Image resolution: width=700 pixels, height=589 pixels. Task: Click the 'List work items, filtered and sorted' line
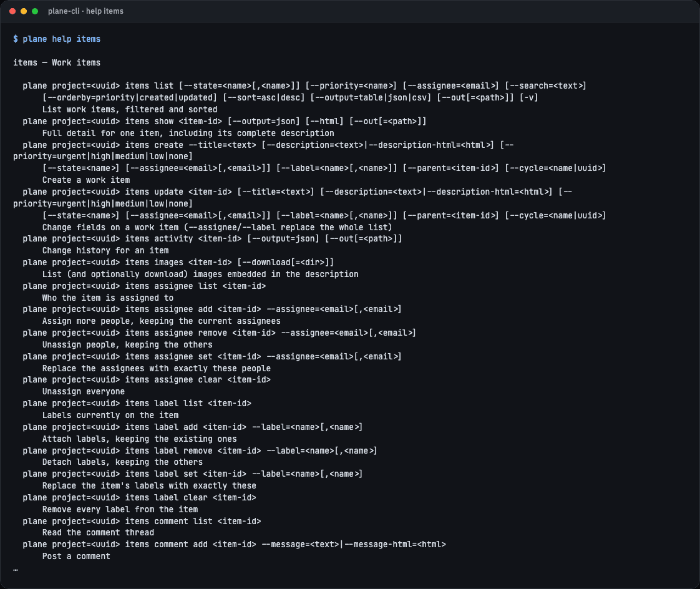click(x=130, y=109)
